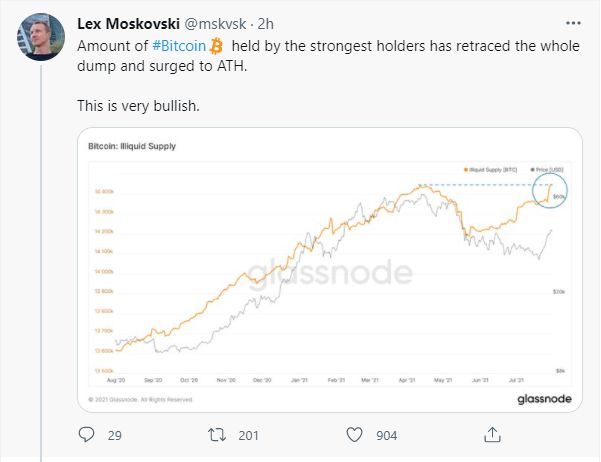
Task: Click the retweet count 201
Action: click(248, 436)
